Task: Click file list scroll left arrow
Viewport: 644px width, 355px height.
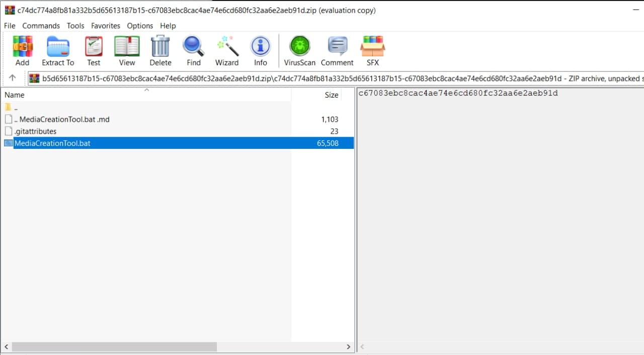Action: point(7,347)
